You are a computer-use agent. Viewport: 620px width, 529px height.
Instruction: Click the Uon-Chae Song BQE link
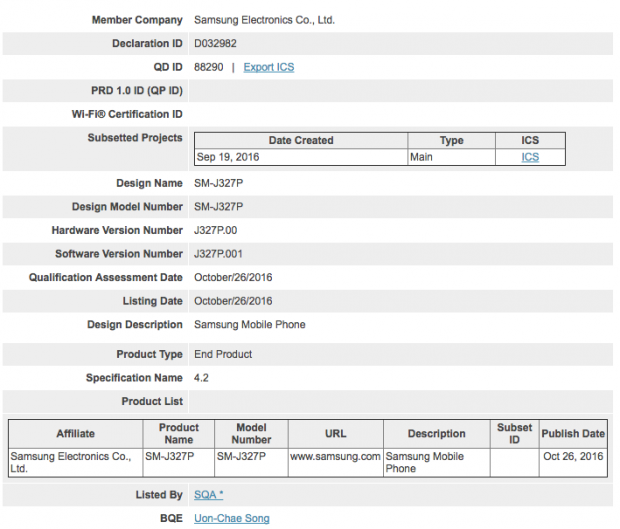(x=231, y=518)
